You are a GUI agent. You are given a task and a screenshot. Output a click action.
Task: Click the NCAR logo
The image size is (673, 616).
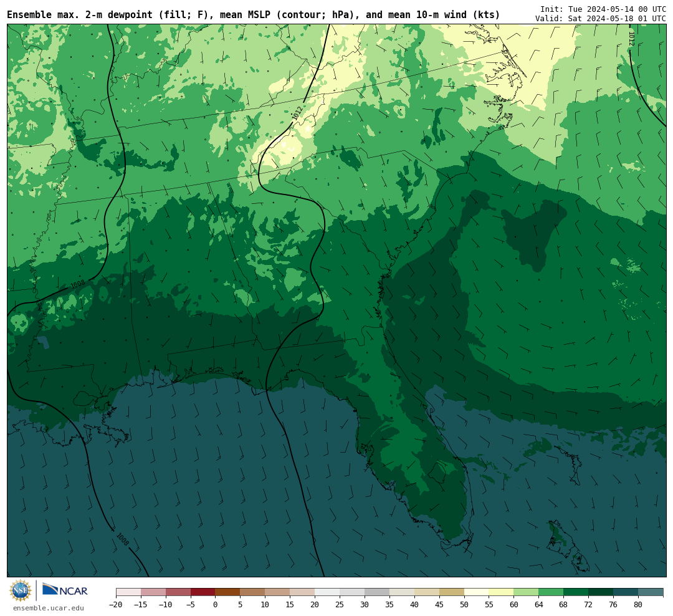65,590
